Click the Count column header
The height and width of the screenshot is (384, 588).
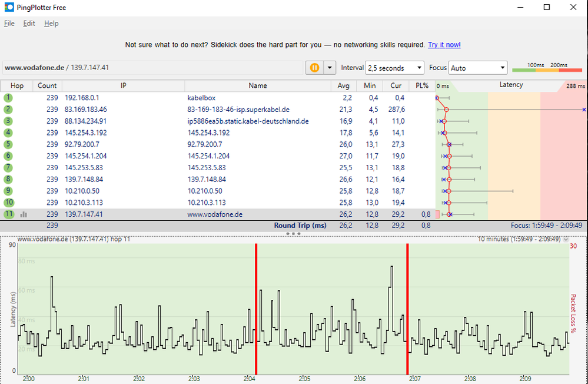click(x=47, y=85)
